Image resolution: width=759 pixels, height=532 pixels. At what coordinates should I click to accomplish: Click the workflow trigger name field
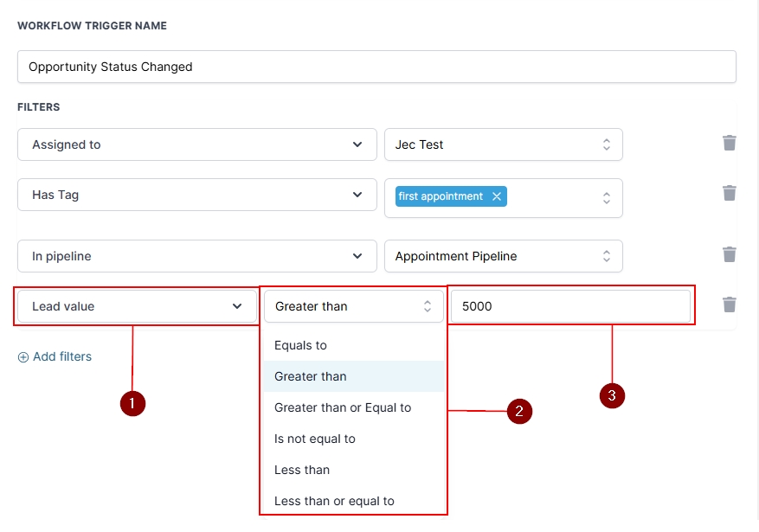376,67
